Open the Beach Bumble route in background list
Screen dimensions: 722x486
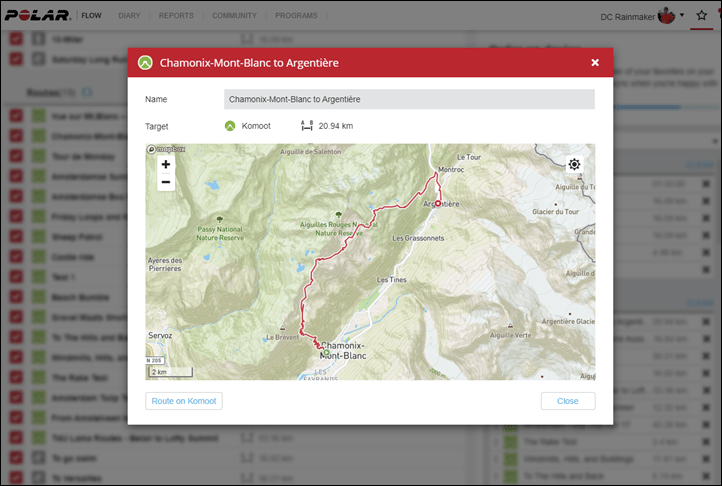(81, 297)
